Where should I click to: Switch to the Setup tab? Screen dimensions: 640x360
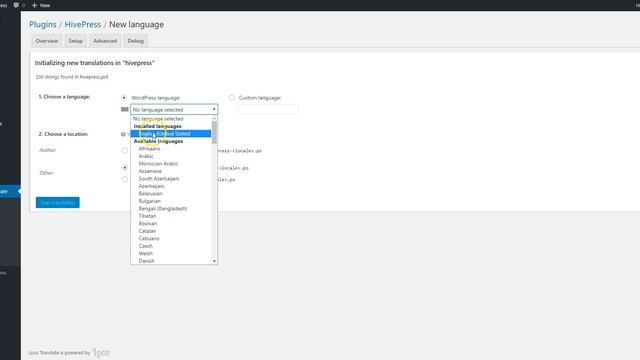pyautogui.click(x=76, y=41)
